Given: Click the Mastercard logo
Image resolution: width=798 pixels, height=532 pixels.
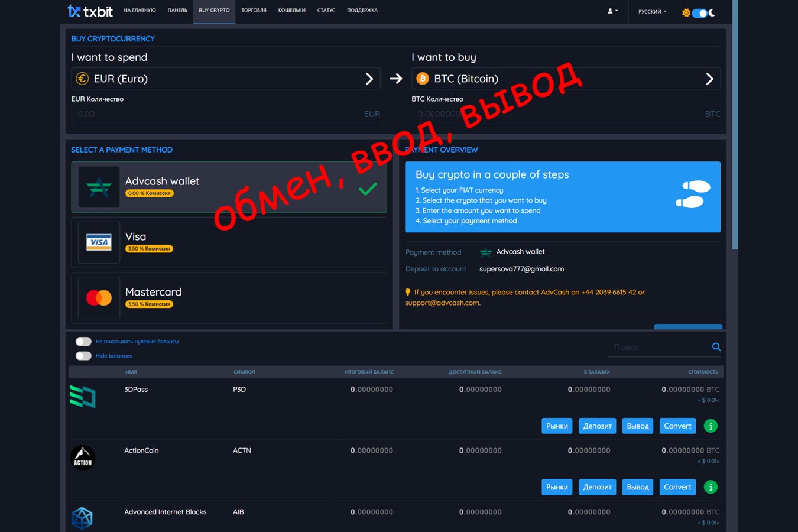Looking at the screenshot, I should coord(99,298).
